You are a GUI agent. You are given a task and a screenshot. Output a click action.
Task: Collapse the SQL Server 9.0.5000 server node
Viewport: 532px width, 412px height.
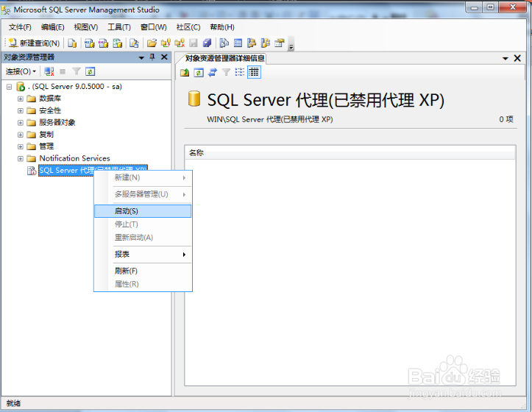click(9, 87)
